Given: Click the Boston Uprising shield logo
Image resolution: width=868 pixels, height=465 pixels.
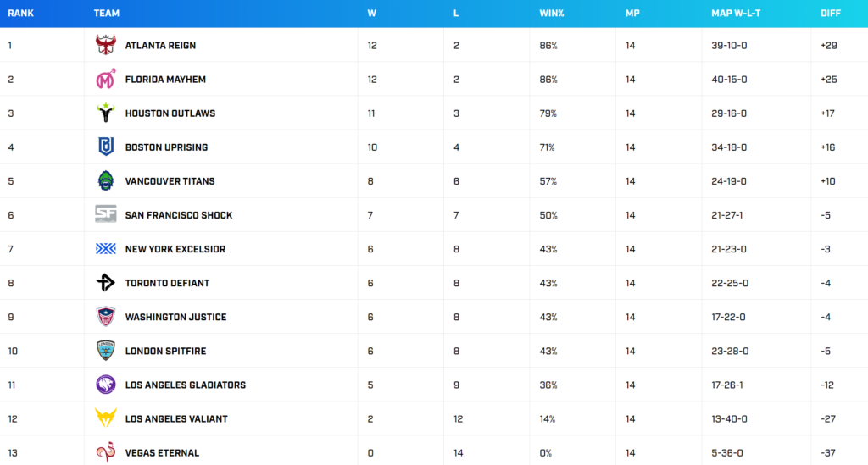Looking at the screenshot, I should [106, 147].
